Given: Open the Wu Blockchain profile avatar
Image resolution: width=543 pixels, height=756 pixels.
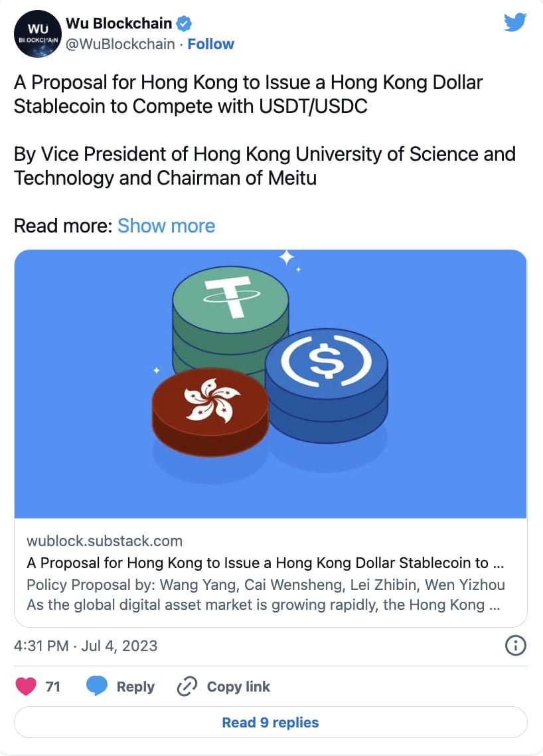Looking at the screenshot, I should tap(38, 34).
